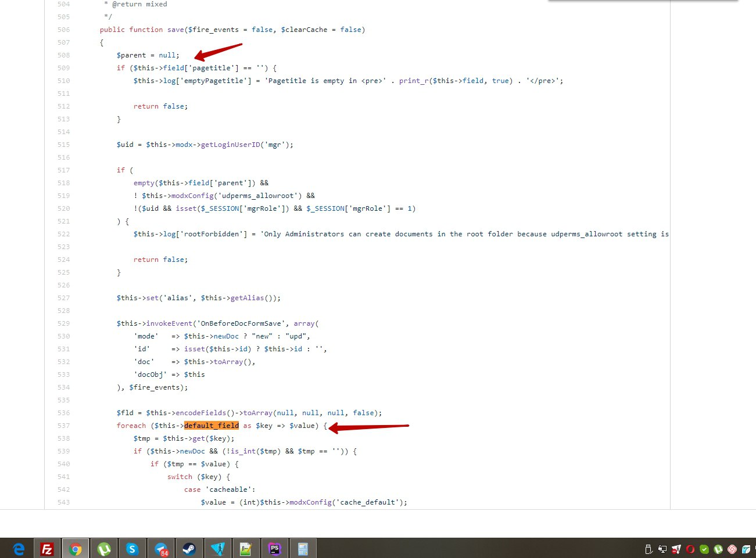
Task: Click line number 543
Action: tap(63, 502)
